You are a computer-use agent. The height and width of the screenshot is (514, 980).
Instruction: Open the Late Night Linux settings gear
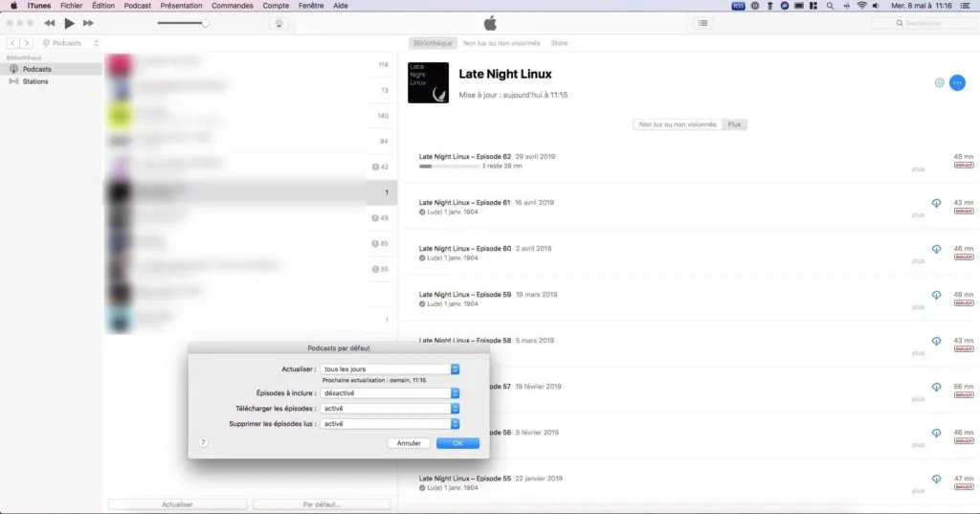coord(939,82)
